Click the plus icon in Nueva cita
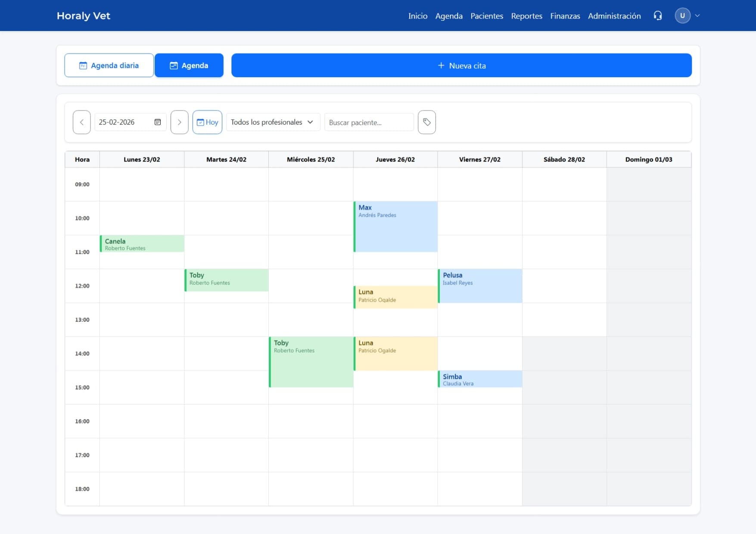Screen dimensions: 756x534 click(x=441, y=66)
